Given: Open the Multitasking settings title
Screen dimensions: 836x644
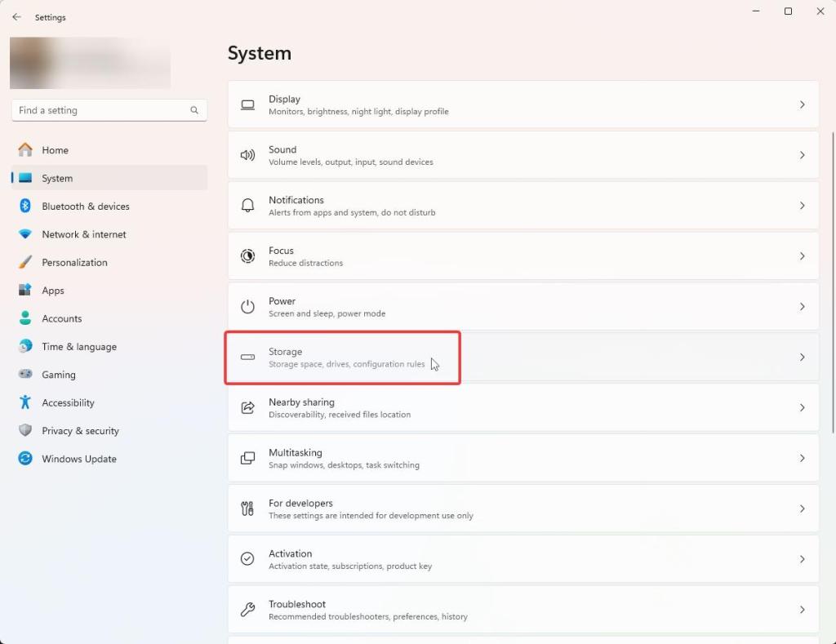Looking at the screenshot, I should [295, 453].
